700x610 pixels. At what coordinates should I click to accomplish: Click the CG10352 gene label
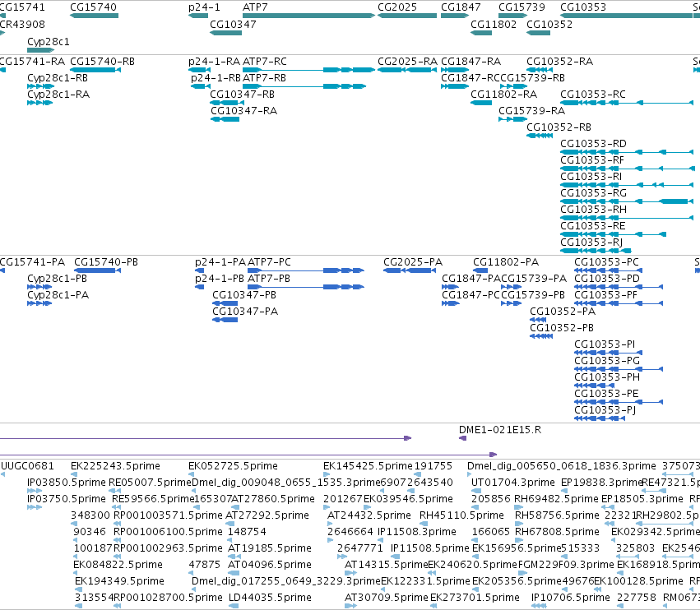pyautogui.click(x=549, y=24)
